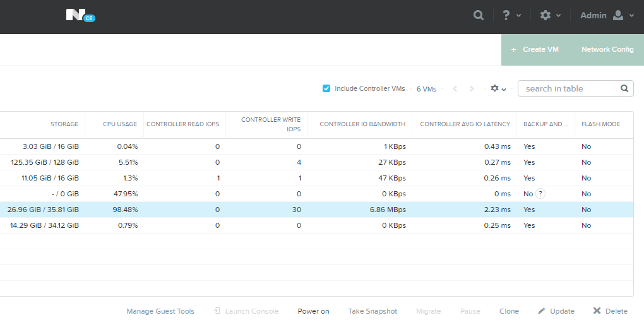Go to previous page of VM table
Screen dimensions: 644x320
[455, 89]
